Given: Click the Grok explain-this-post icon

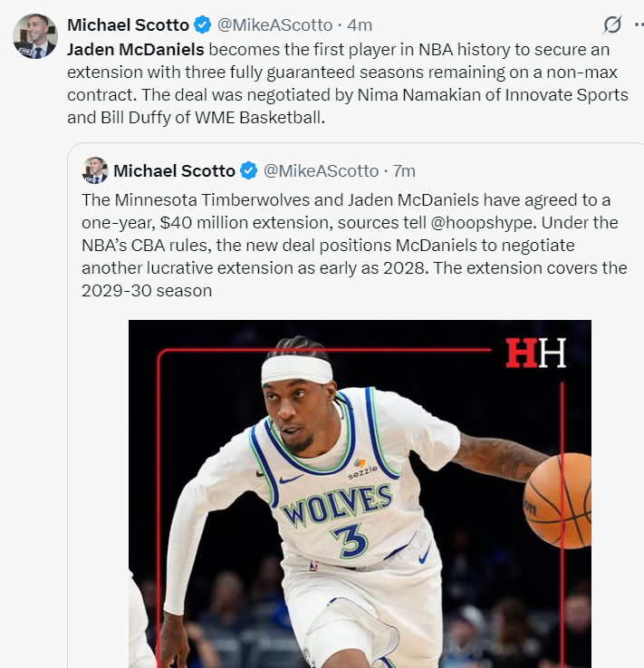Looking at the screenshot, I should tap(612, 24).
